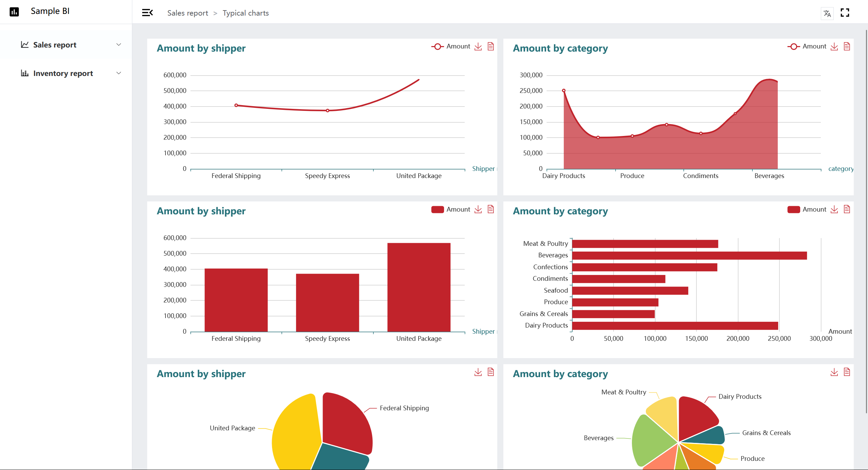The height and width of the screenshot is (470, 868).
Task: Toggle Amount legend on shipper bar chart
Action: pyautogui.click(x=451, y=209)
